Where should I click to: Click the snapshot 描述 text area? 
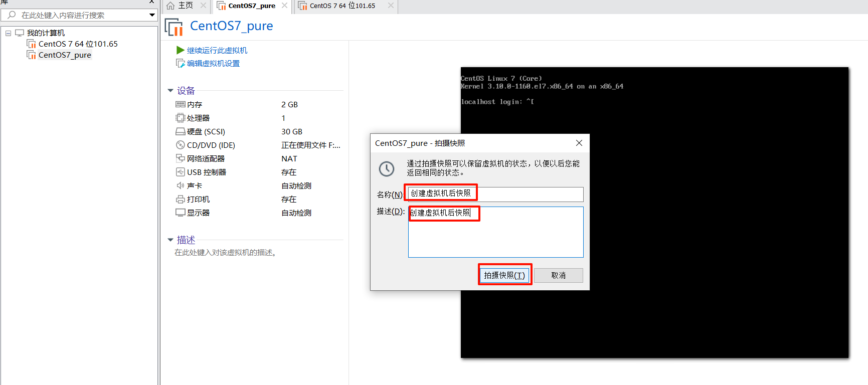click(x=495, y=232)
